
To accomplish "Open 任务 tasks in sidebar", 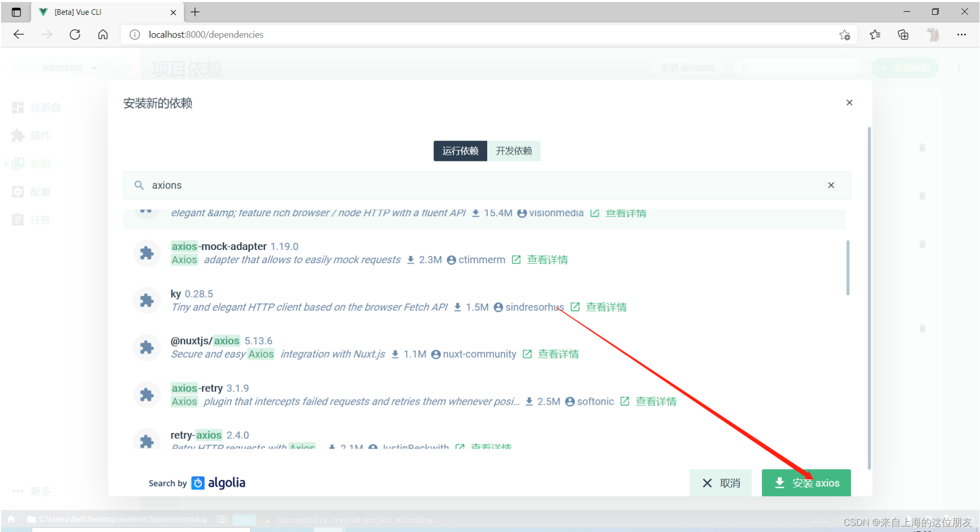I will (x=32, y=220).
